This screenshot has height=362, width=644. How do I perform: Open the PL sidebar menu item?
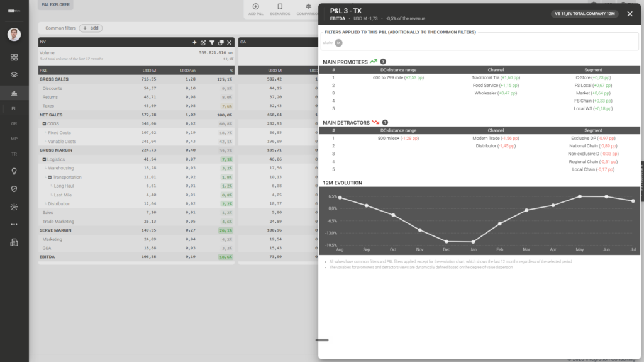tap(14, 108)
